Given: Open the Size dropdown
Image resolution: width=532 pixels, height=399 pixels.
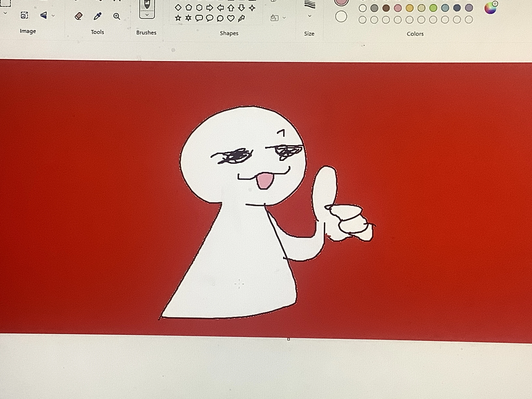Looking at the screenshot, I should click(x=310, y=16).
